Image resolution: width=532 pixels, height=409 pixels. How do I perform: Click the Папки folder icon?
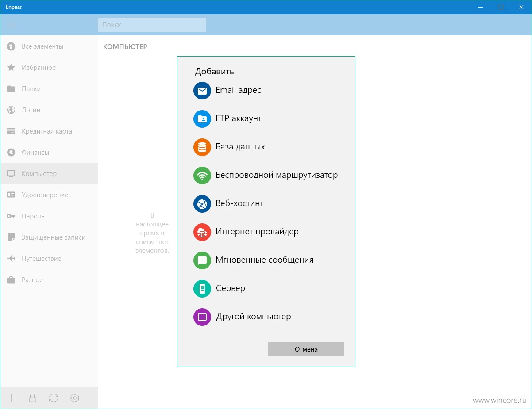tap(11, 88)
